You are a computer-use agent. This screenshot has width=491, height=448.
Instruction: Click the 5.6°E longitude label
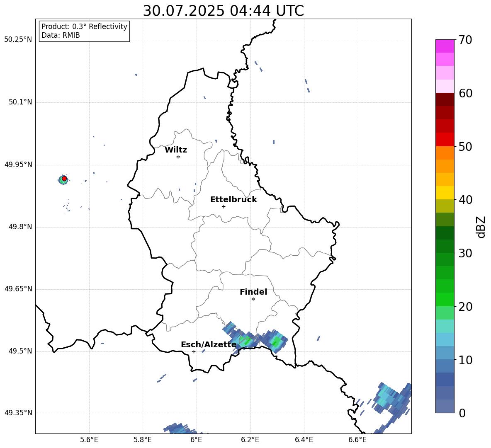click(x=89, y=440)
